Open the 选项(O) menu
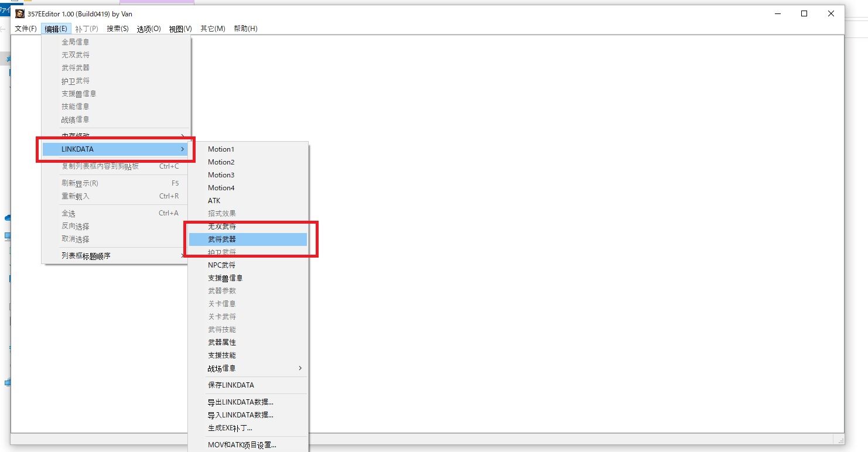The height and width of the screenshot is (452, 868). 149,29
